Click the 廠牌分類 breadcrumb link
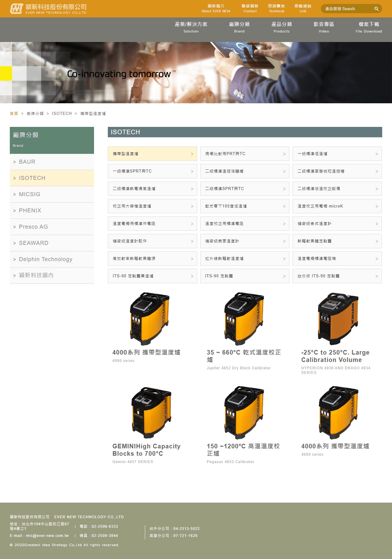 point(35,114)
